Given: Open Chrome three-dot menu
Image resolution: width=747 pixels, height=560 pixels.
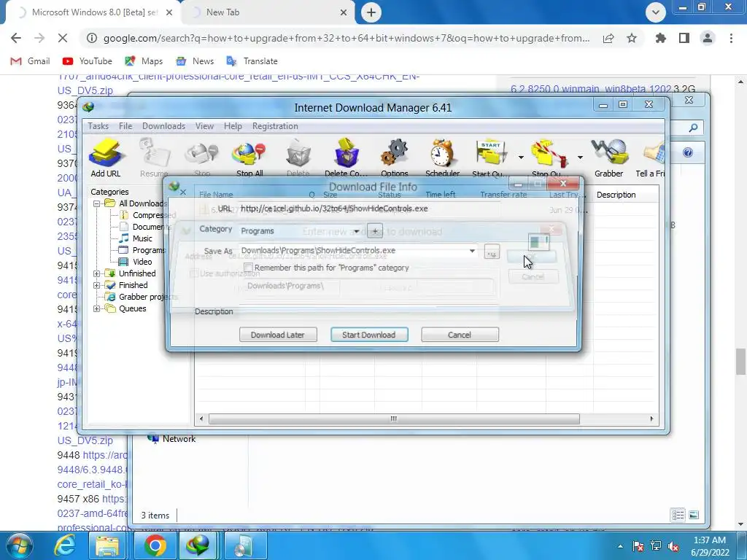Looking at the screenshot, I should [x=731, y=38].
